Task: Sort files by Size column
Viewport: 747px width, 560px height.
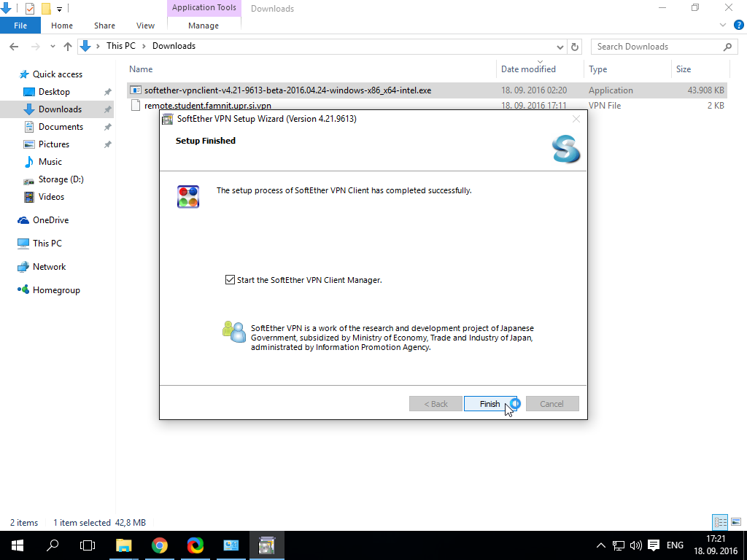Action: pos(700,69)
